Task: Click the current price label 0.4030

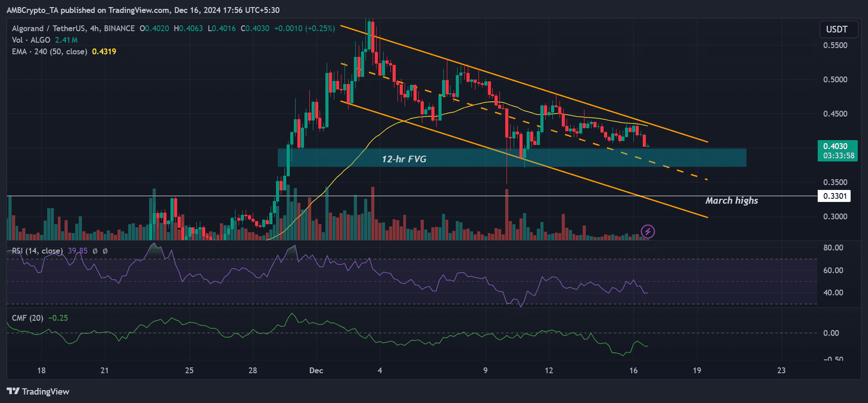Action: [836, 146]
